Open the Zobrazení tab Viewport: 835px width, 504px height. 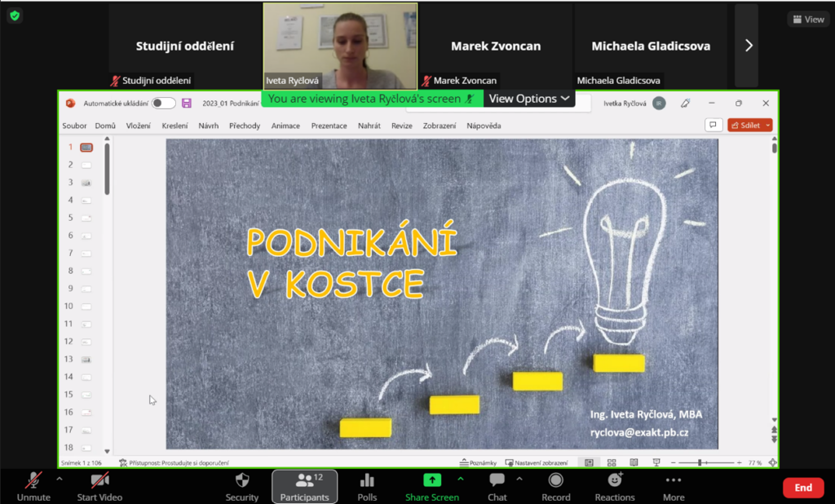440,126
